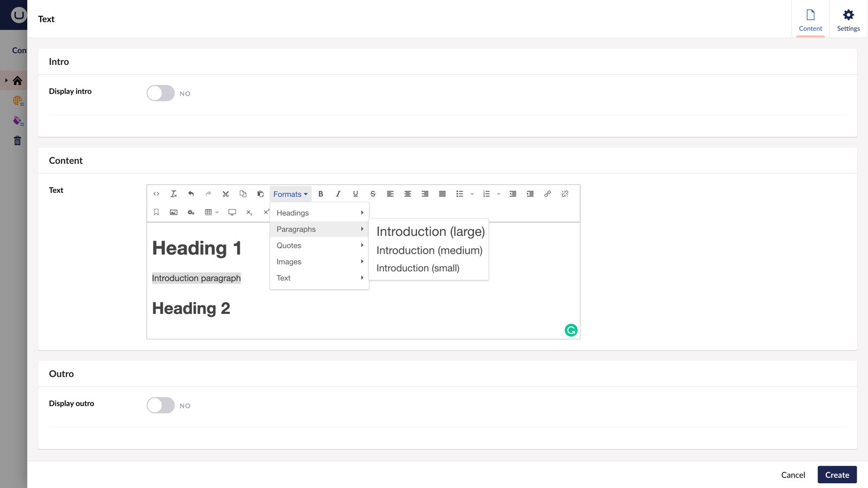Screen dimensions: 868x488
Task: Click the cut scissors icon
Action: coord(226,194)
